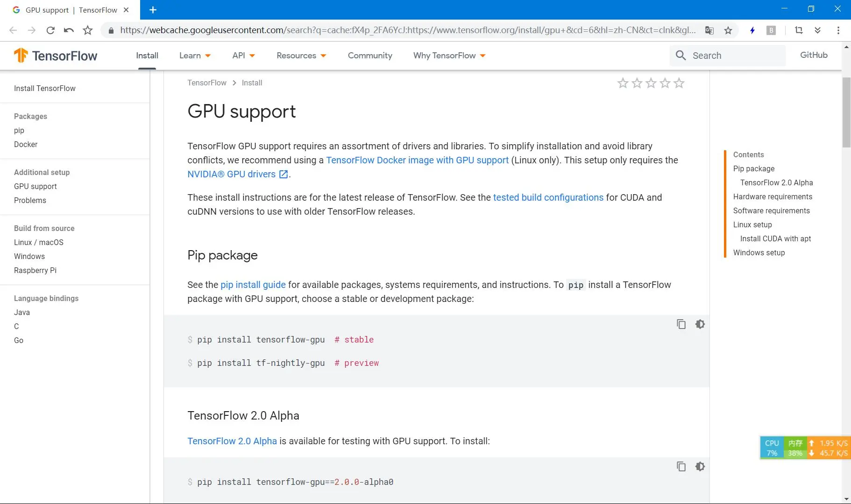
Task: Click the gray B extension icon
Action: (x=771, y=30)
